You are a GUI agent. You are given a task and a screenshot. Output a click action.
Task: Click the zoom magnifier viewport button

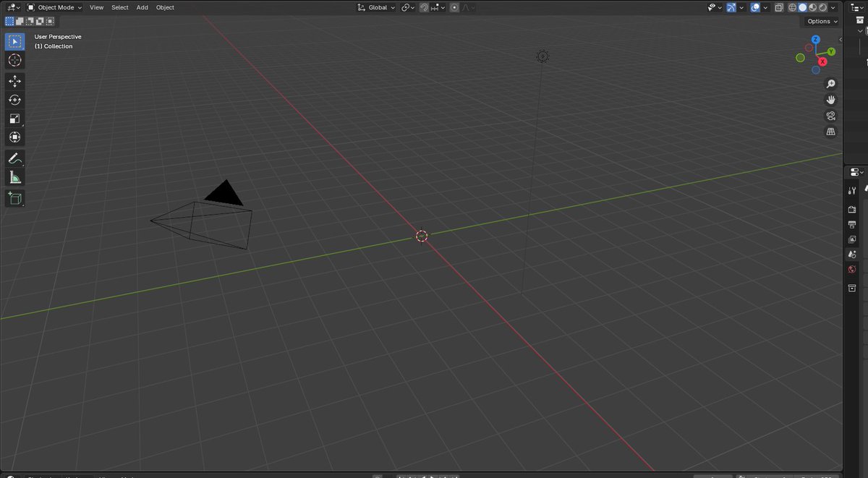point(830,84)
